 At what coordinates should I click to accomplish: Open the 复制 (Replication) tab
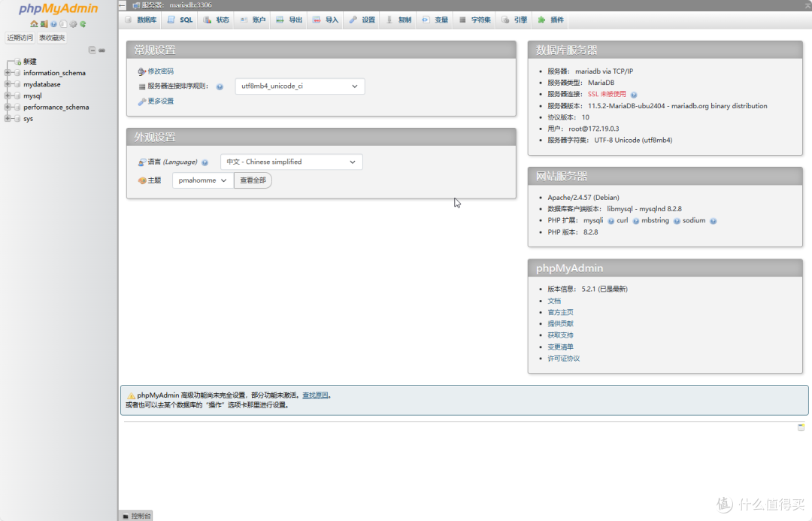(397, 20)
